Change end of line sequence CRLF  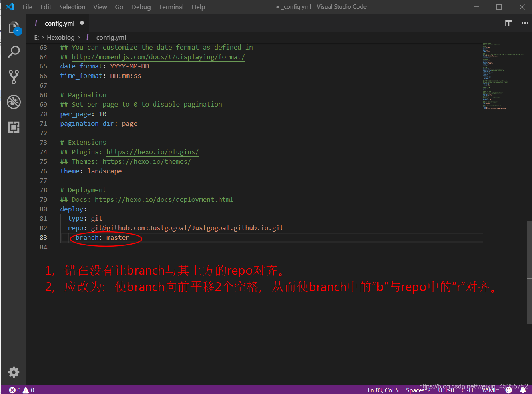coord(468,390)
